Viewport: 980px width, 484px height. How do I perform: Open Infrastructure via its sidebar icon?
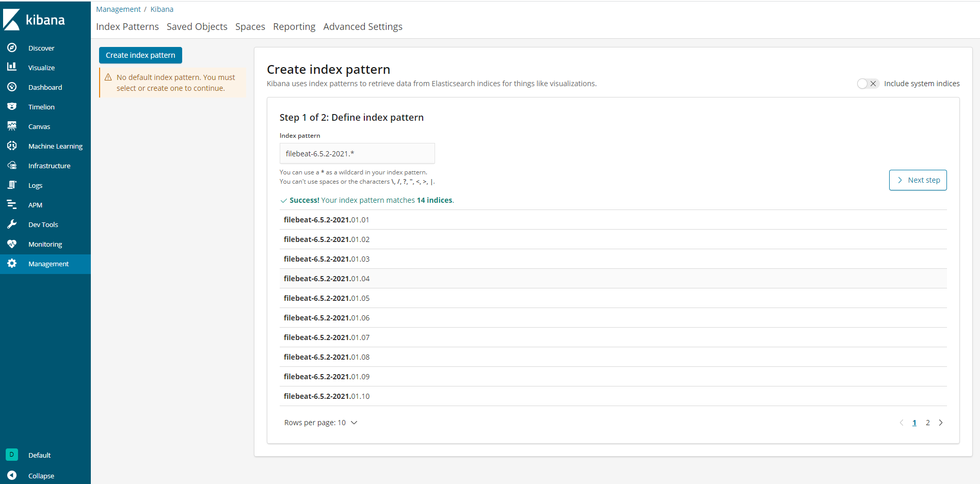(x=12, y=165)
